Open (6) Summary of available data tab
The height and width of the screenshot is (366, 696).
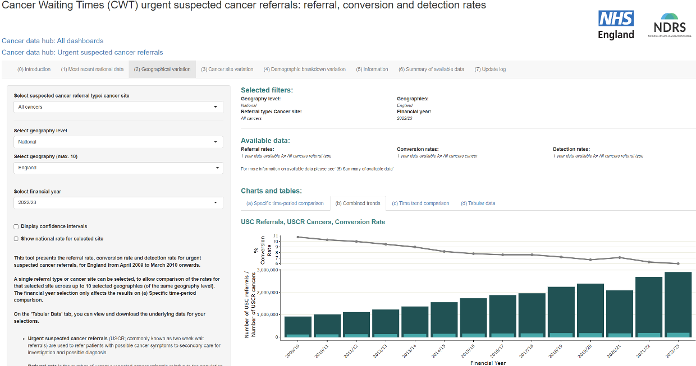(x=431, y=69)
